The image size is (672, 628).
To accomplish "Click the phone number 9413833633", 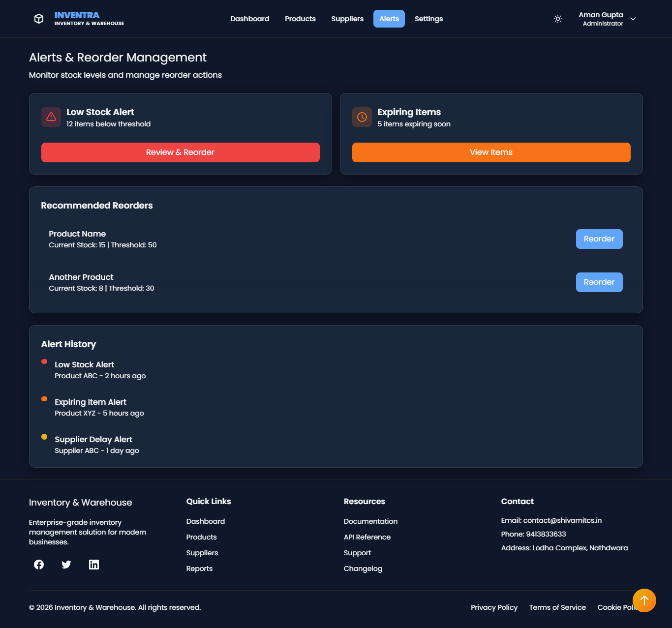I will [x=546, y=534].
